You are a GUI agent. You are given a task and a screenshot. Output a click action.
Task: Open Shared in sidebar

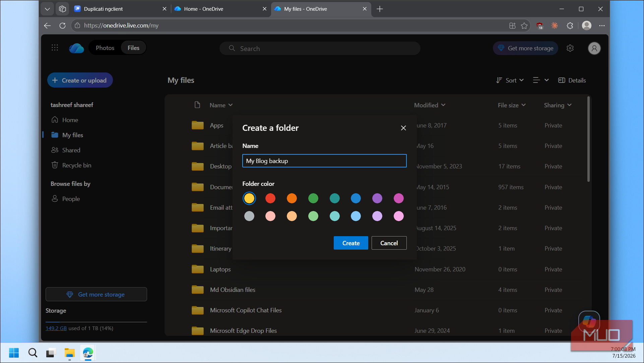coord(71,150)
